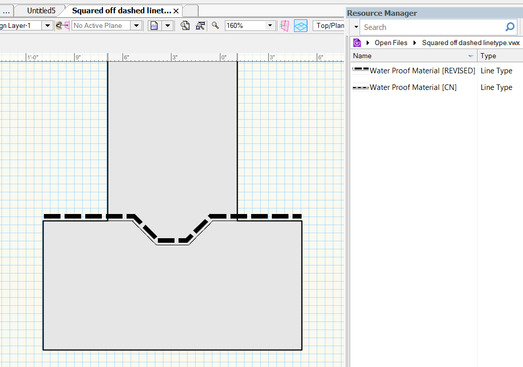Click the magnifier zoom icon
This screenshot has height=367, width=523.
click(215, 25)
